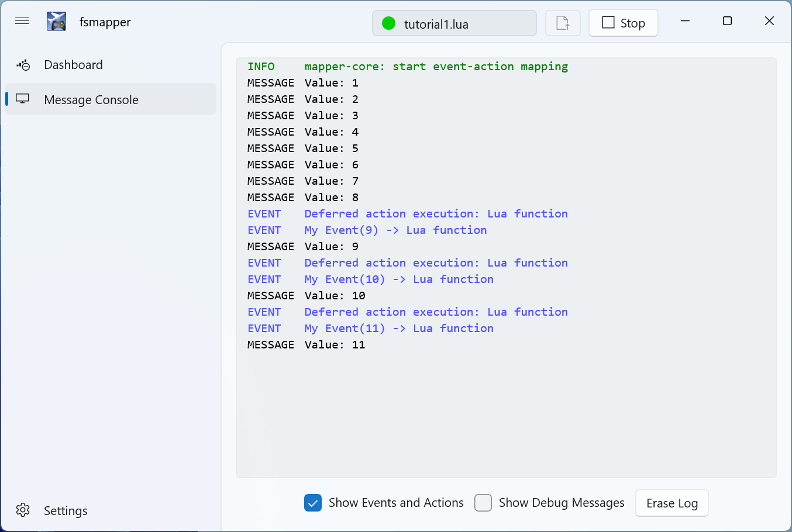
Task: Click the 'MESSAGE Value: 3' log line
Action: pos(303,116)
